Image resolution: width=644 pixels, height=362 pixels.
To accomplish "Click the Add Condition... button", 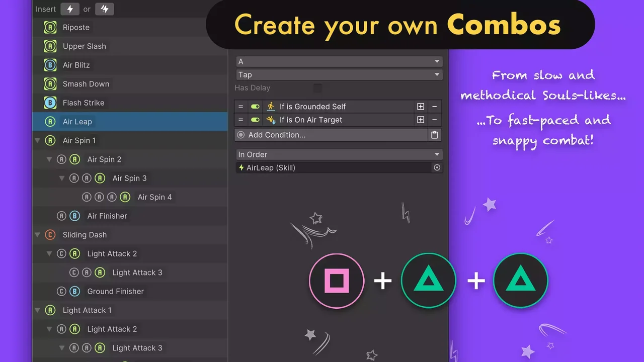I will coord(331,135).
